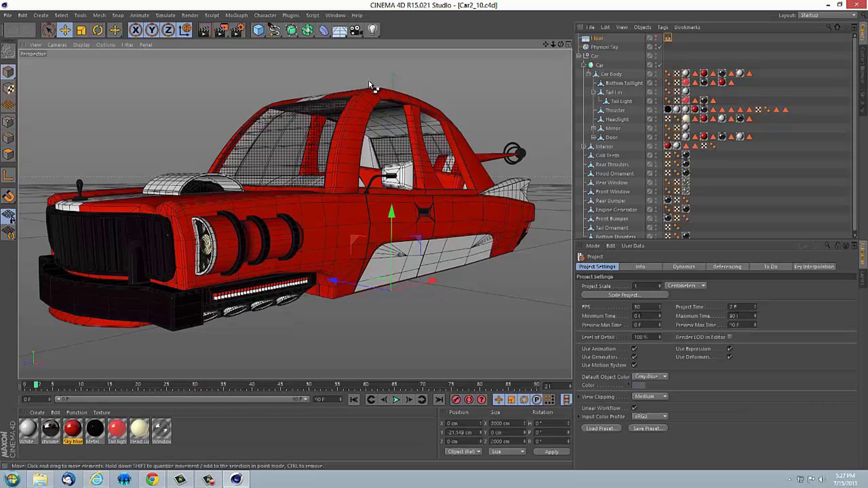Screen dimensions: 868x488
Task: Open the View Clipping dropdown
Action: tap(650, 396)
